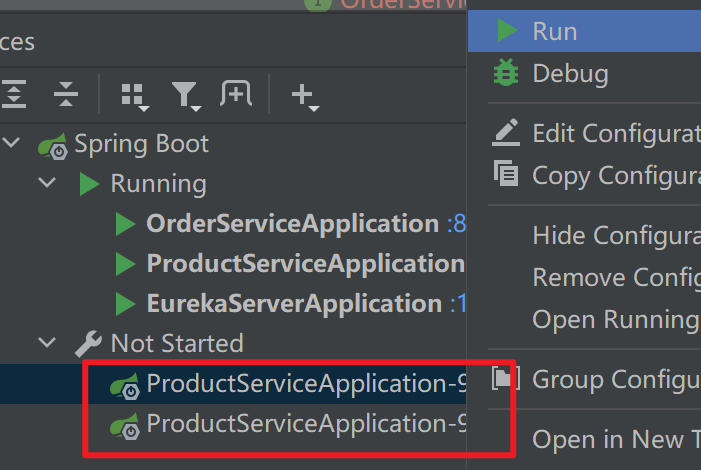Open the Add Service plus dropdown

click(x=305, y=97)
